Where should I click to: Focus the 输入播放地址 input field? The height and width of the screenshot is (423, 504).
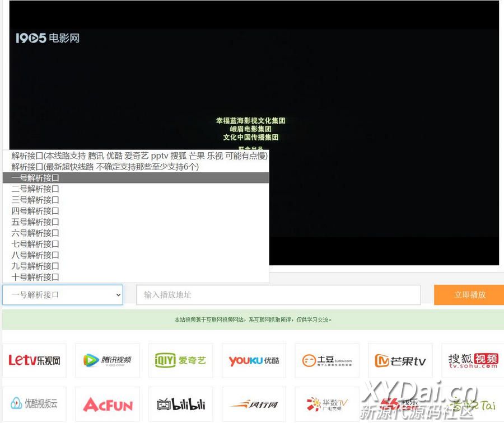[x=278, y=295]
